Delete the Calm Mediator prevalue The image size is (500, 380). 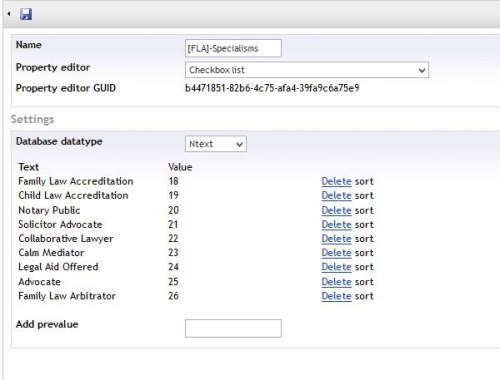coord(336,253)
